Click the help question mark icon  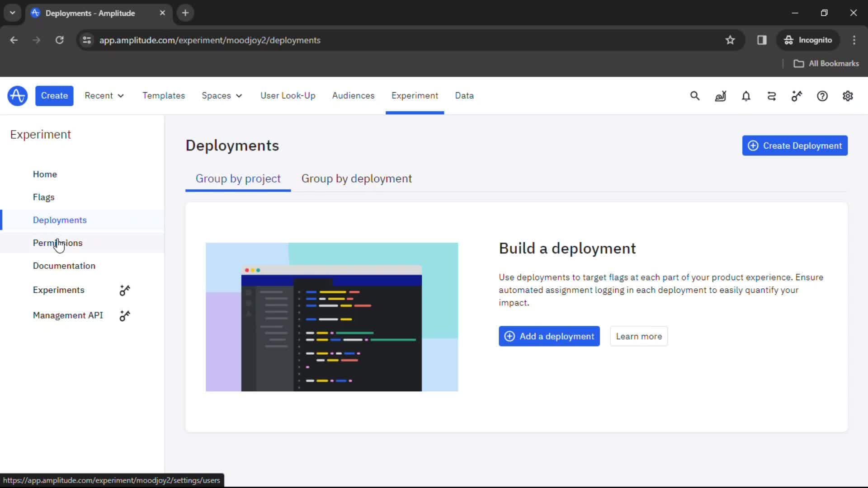pos(823,95)
